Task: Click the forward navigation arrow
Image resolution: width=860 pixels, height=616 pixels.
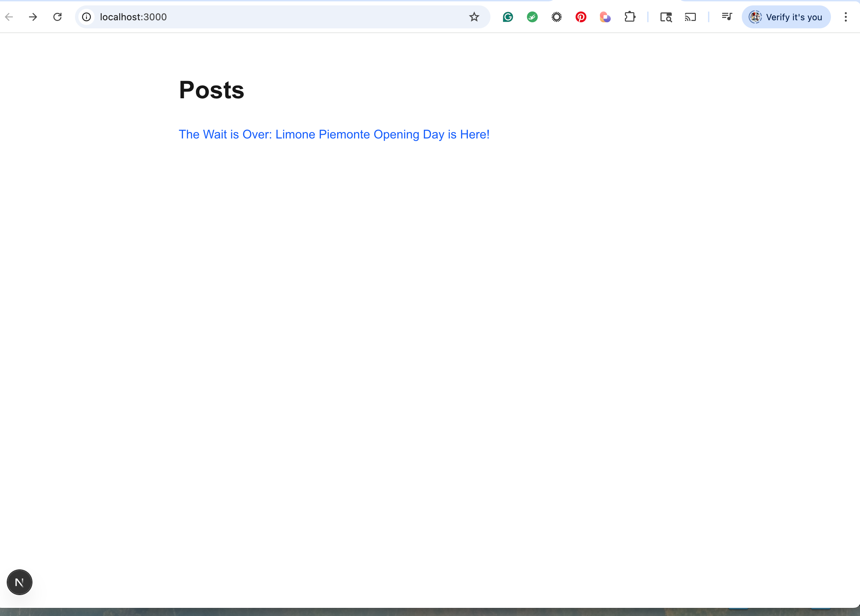Action: pos(33,17)
